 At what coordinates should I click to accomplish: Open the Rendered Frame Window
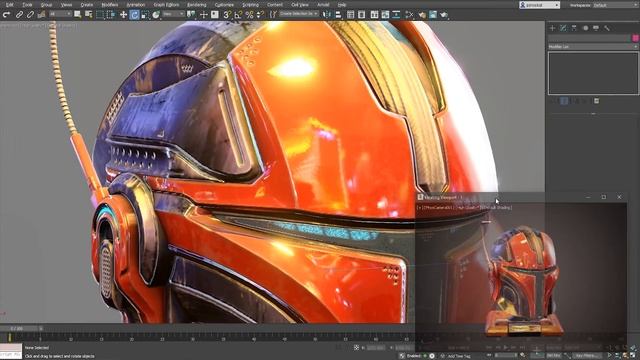point(433,15)
